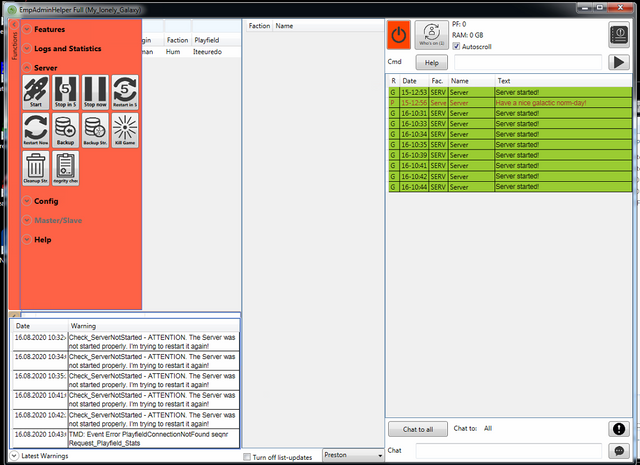Image resolution: width=640 pixels, height=465 pixels.
Task: Collapse Functions panel with the top arrow
Action: pos(14,25)
